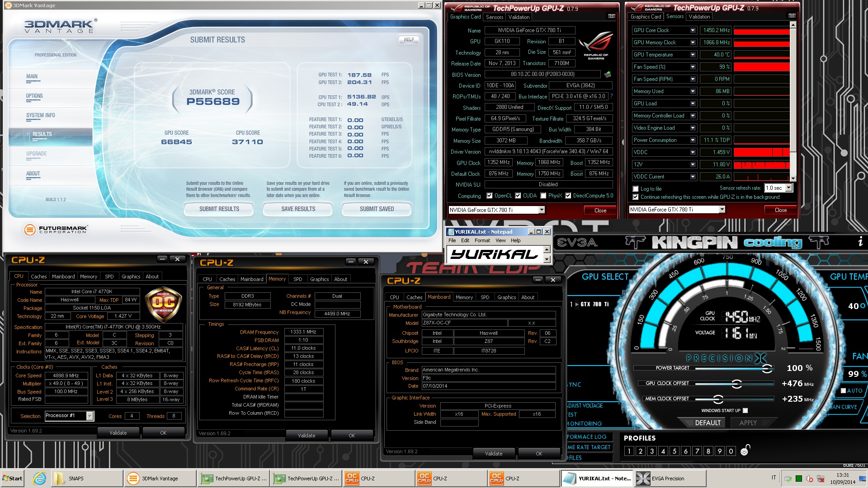Image resolution: width=868 pixels, height=488 pixels.
Task: Click the Precision X info 'i' icon
Action: (x=860, y=242)
